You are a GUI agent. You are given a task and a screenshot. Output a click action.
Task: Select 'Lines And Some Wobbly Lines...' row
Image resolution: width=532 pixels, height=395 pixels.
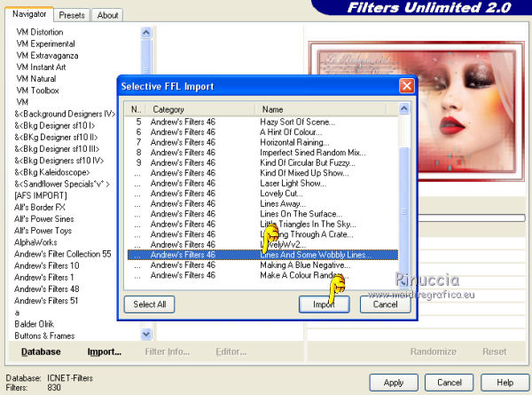(x=262, y=255)
